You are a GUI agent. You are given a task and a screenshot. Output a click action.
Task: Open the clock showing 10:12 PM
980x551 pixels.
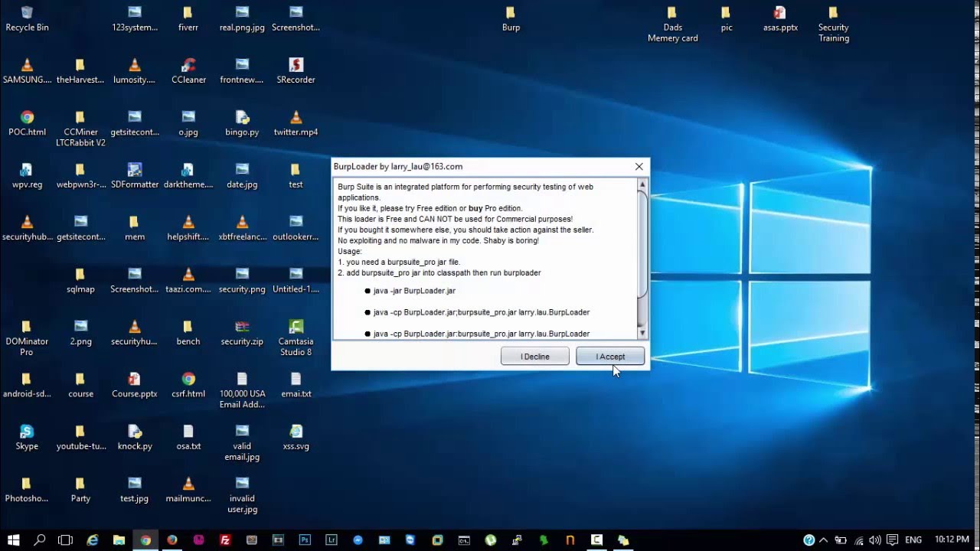(950, 540)
